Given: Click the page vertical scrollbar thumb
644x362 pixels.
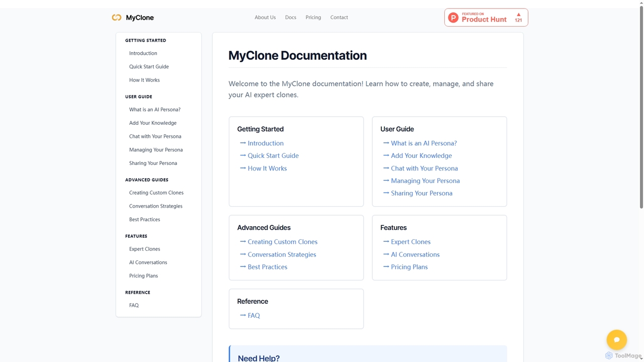Looking at the screenshot, I should tap(641, 107).
